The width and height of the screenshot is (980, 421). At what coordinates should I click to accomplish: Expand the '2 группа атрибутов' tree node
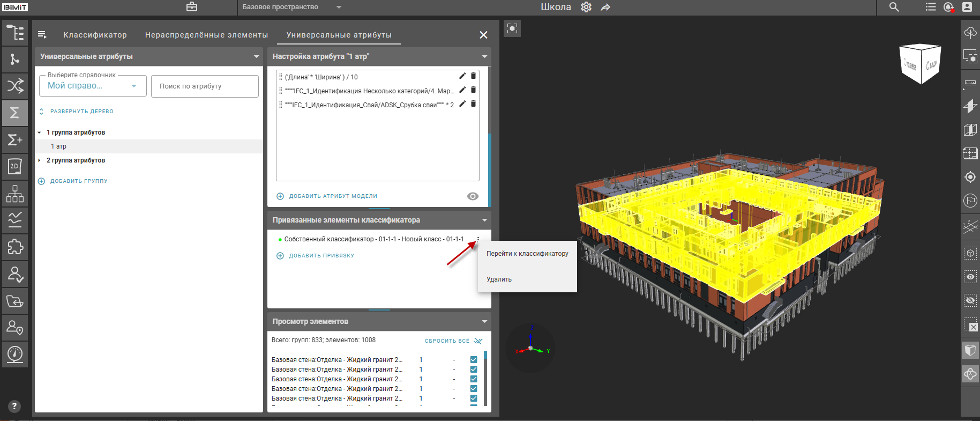point(40,160)
